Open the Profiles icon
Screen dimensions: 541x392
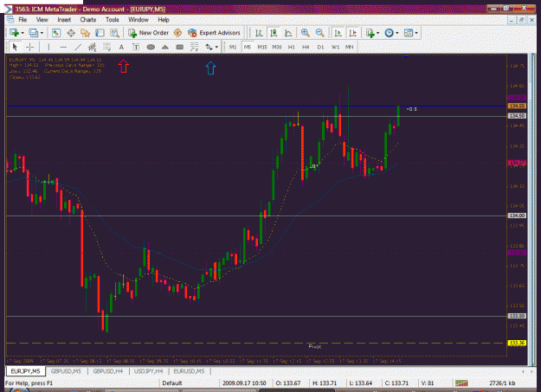33,33
